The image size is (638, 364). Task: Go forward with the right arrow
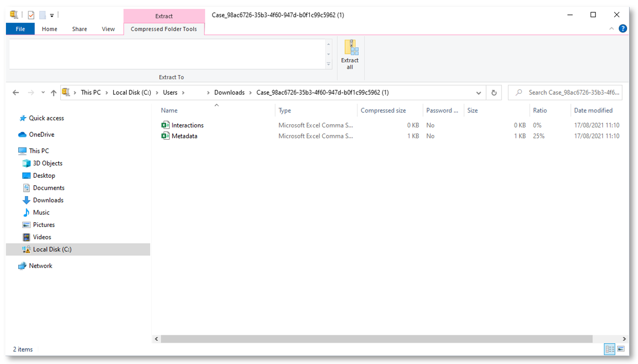31,92
